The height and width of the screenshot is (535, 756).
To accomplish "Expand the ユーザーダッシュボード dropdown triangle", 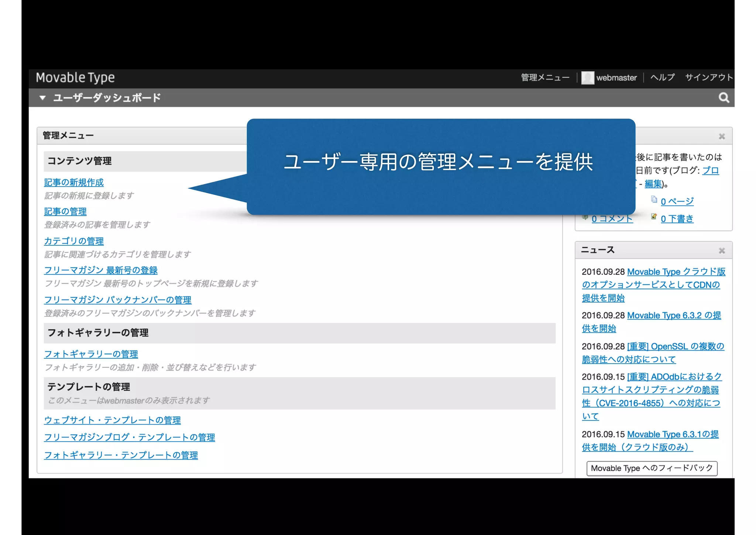I will click(42, 98).
